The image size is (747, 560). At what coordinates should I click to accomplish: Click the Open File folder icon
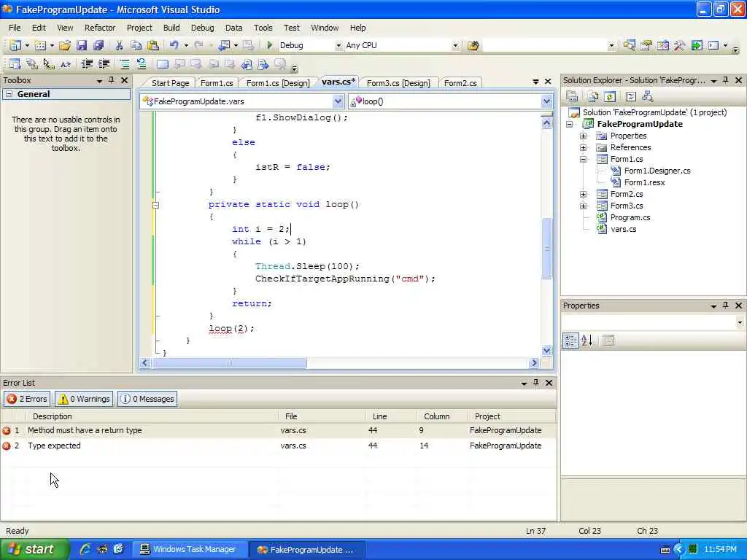tap(65, 45)
